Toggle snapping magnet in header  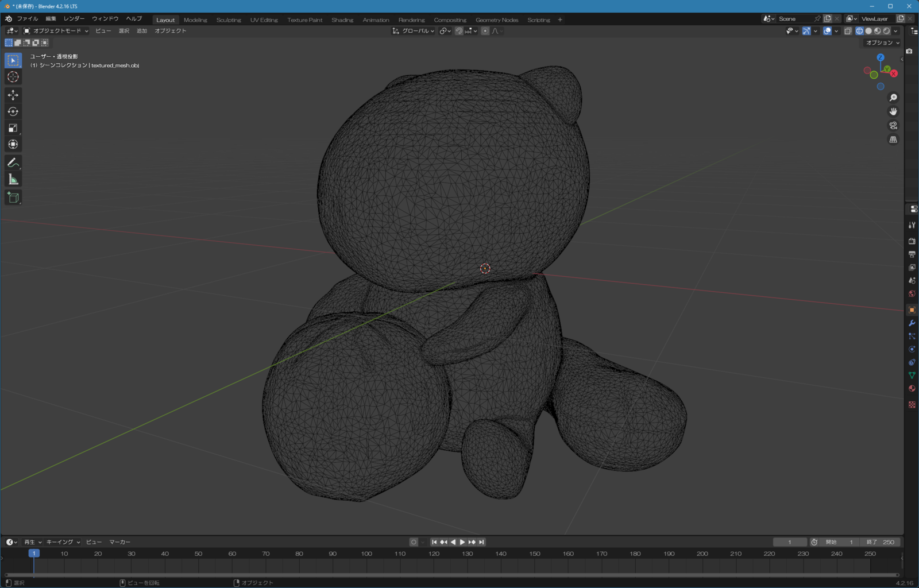pyautogui.click(x=459, y=31)
